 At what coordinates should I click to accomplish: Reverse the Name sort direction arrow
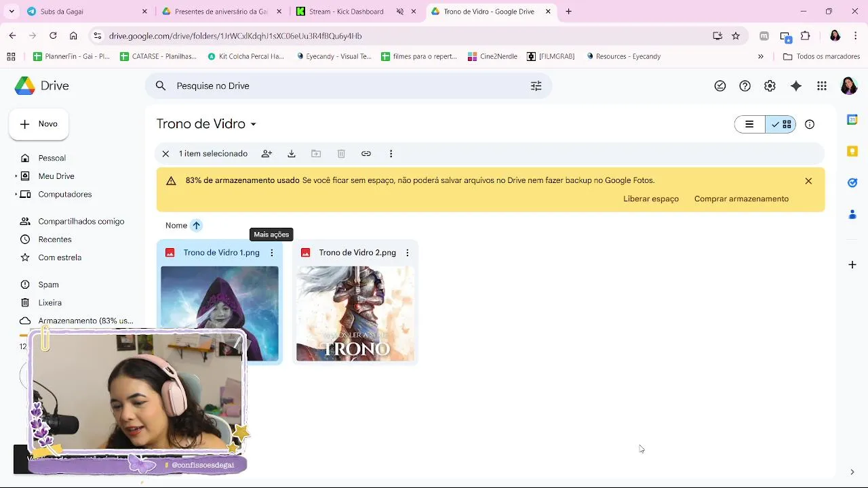coord(196,226)
